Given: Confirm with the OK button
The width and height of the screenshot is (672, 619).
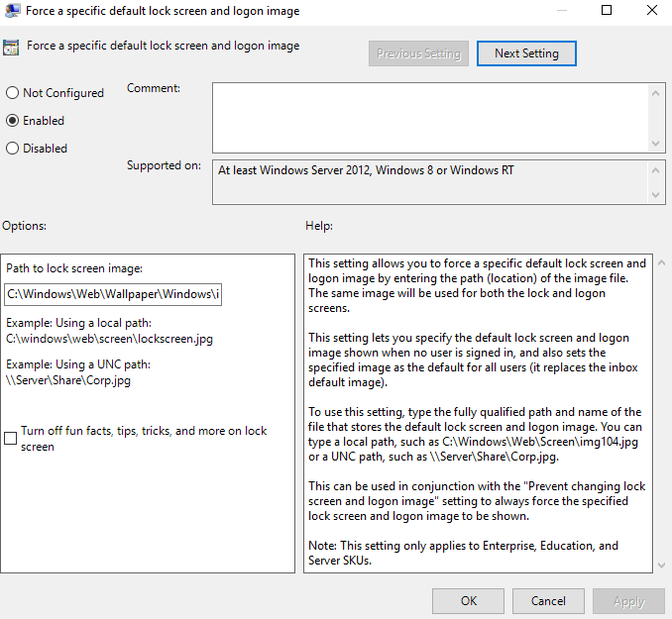Looking at the screenshot, I should [468, 601].
